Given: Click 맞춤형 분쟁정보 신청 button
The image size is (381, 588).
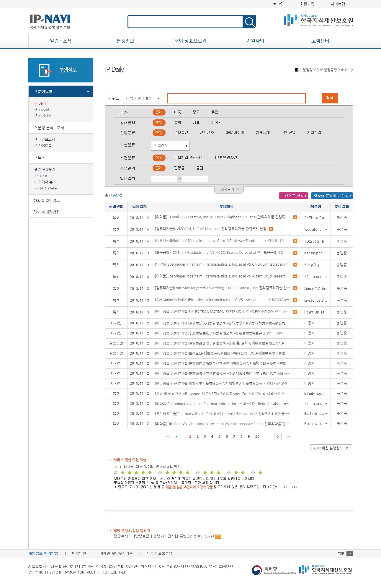Looking at the screenshot, I should [x=332, y=196].
